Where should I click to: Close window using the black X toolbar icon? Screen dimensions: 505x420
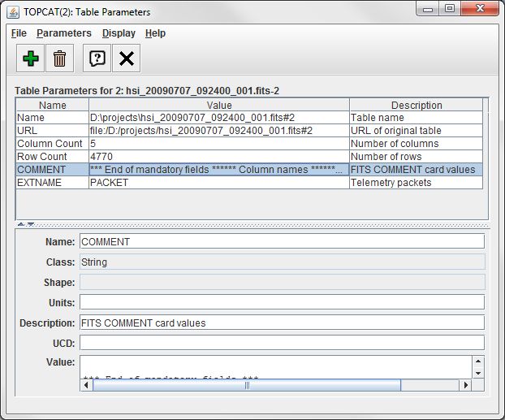coord(127,58)
